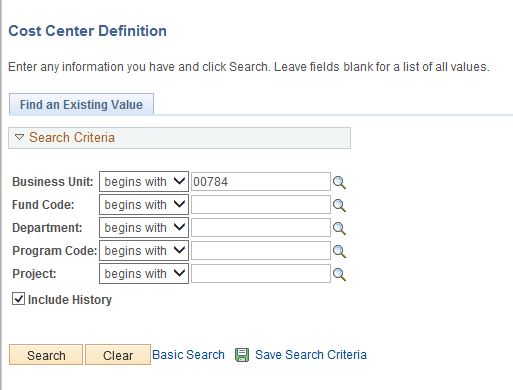This screenshot has height=390, width=513.
Task: Click the Search button
Action: 46,355
